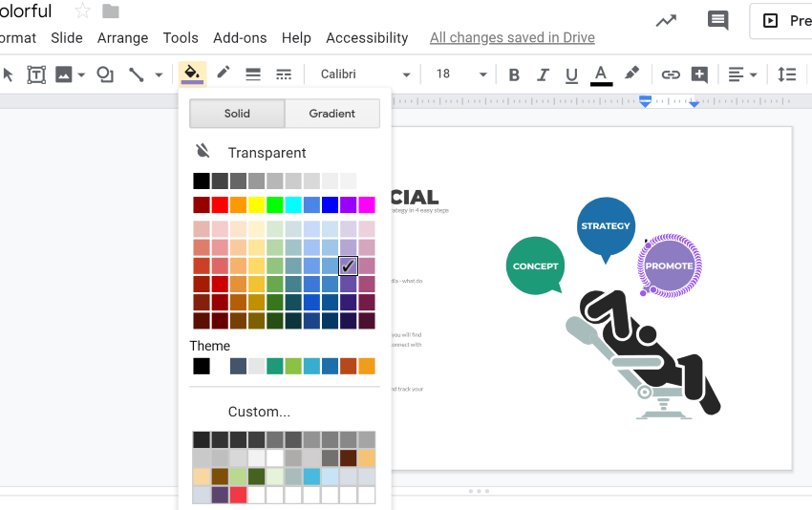The height and width of the screenshot is (510, 812).
Task: Open 'All changes saved in Drive' link
Action: [x=512, y=38]
